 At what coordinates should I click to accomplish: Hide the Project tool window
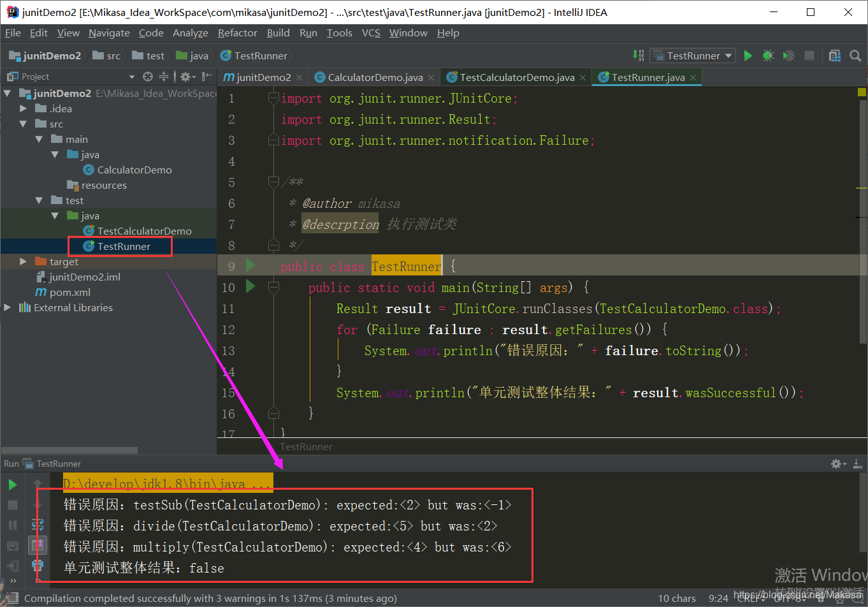206,77
